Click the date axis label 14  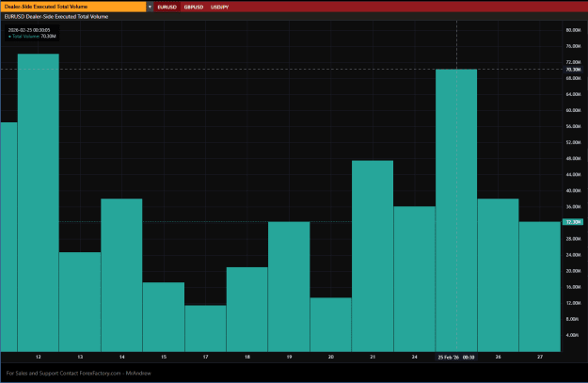[122, 357]
